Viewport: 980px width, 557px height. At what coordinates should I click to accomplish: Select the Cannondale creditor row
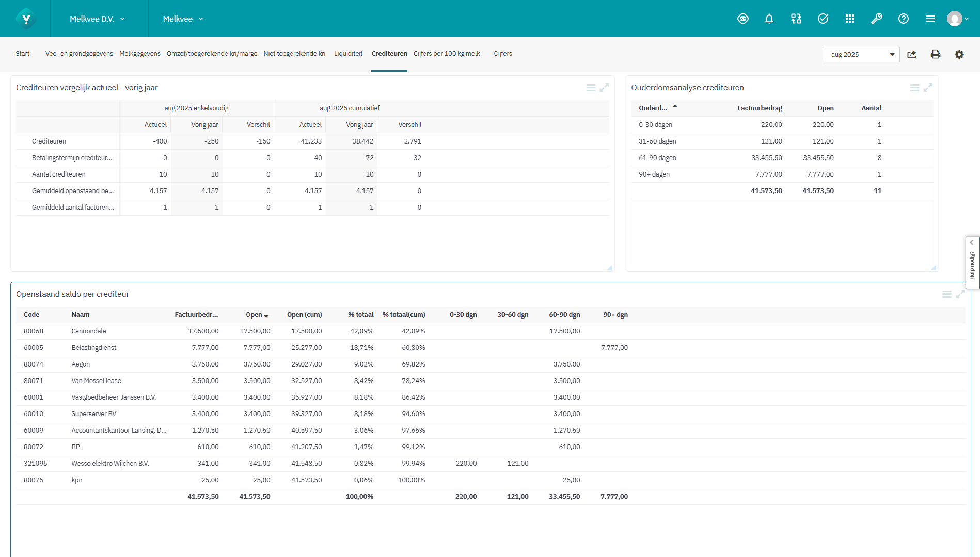89,331
